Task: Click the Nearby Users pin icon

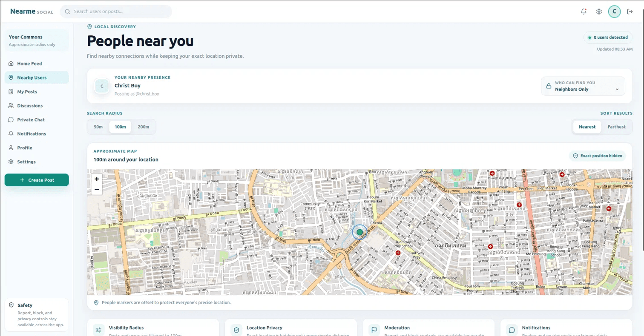Action: (x=11, y=77)
